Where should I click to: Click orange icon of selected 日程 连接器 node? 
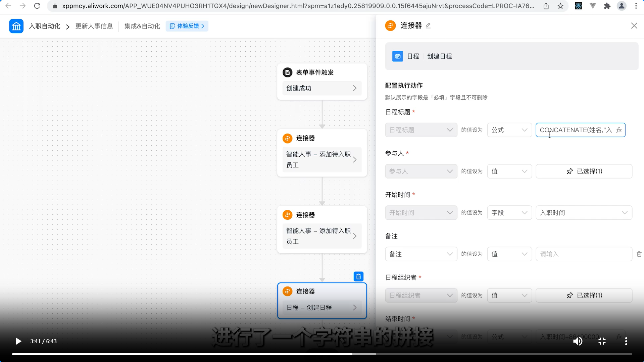click(287, 291)
